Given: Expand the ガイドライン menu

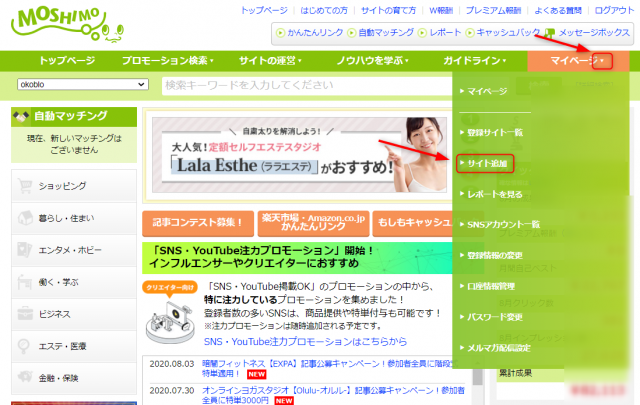Looking at the screenshot, I should 475,61.
